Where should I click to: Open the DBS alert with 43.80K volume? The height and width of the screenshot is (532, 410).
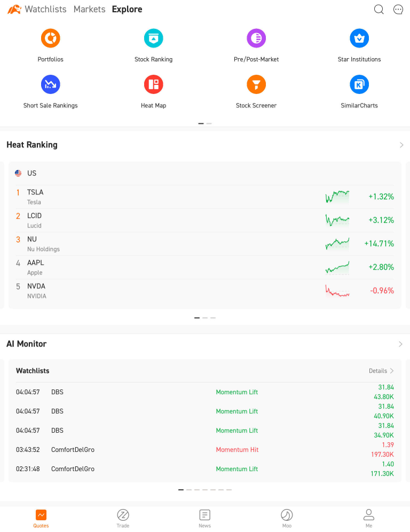coord(205,392)
